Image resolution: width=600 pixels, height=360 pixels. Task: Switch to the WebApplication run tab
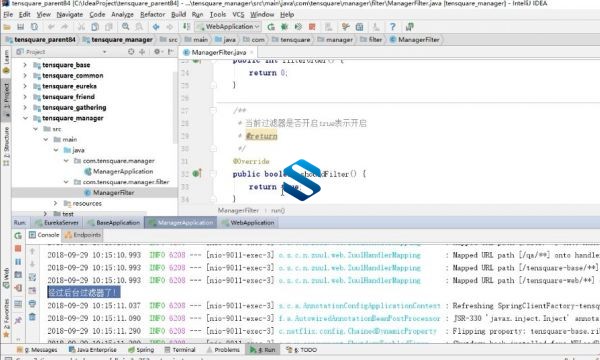click(248, 223)
